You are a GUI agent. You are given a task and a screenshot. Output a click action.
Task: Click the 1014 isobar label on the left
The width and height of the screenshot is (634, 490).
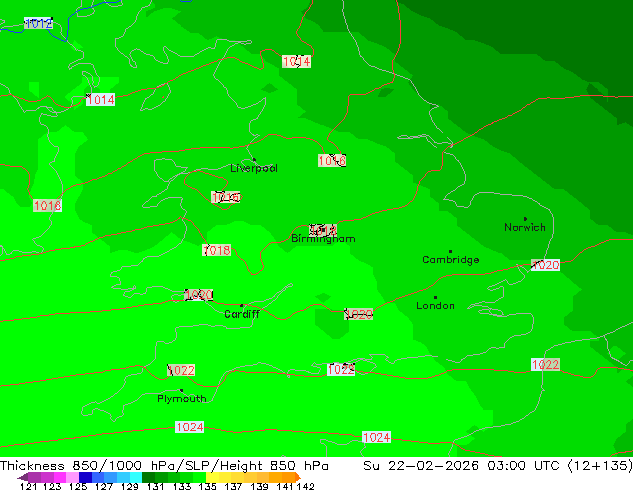pos(100,99)
